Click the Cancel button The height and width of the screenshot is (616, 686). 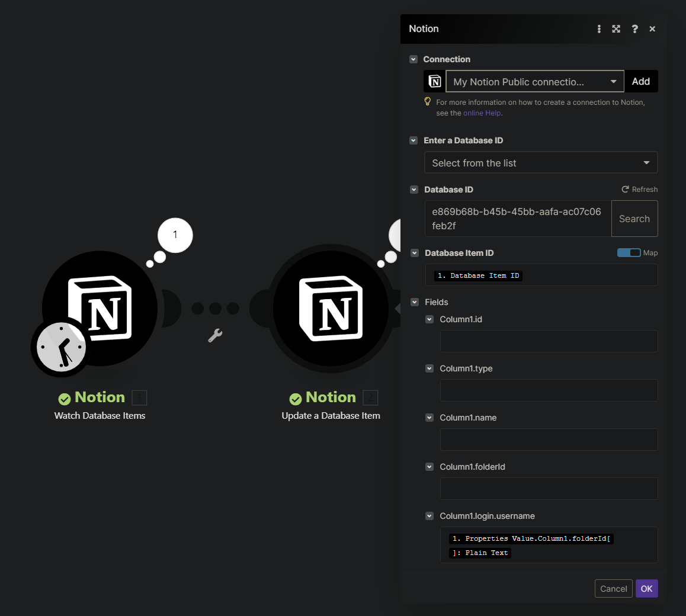(x=613, y=589)
